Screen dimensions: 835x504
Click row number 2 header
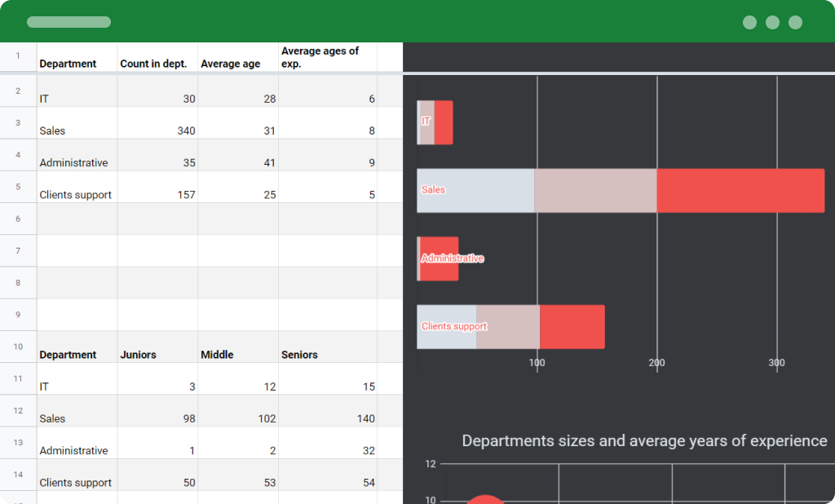pyautogui.click(x=18, y=91)
